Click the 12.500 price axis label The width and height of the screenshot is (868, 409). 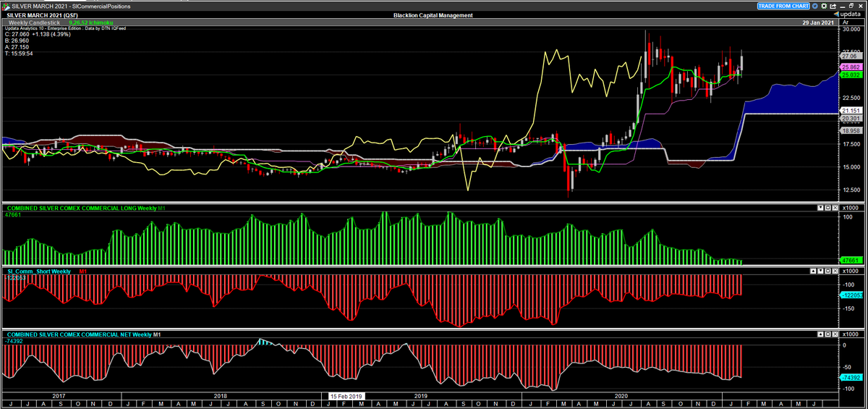851,190
